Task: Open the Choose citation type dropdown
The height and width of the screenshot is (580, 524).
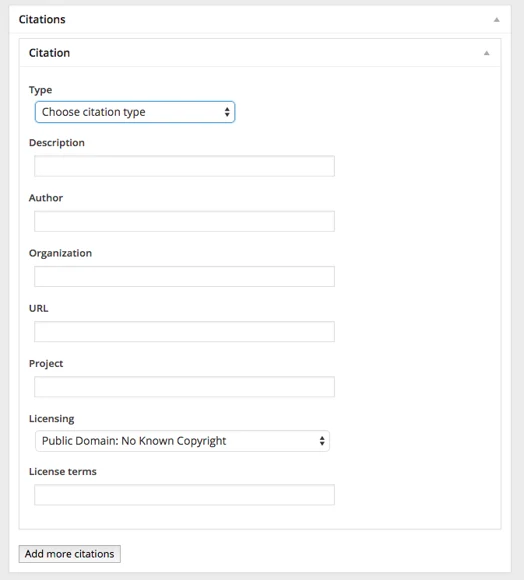Action: (135, 112)
